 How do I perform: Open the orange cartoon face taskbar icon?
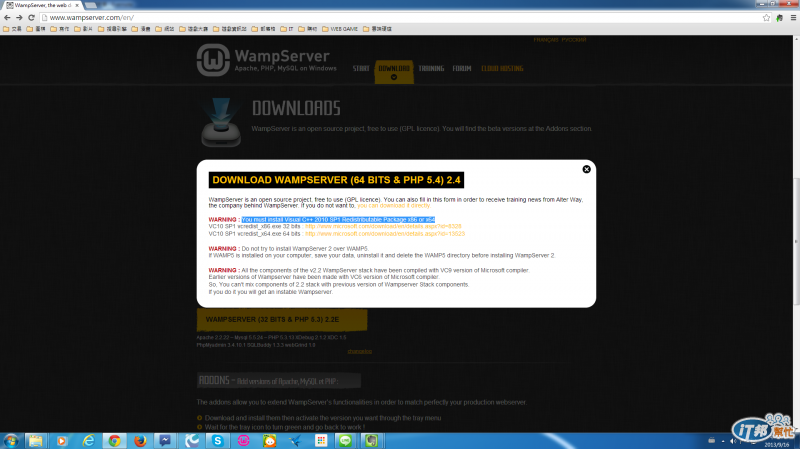(x=269, y=441)
